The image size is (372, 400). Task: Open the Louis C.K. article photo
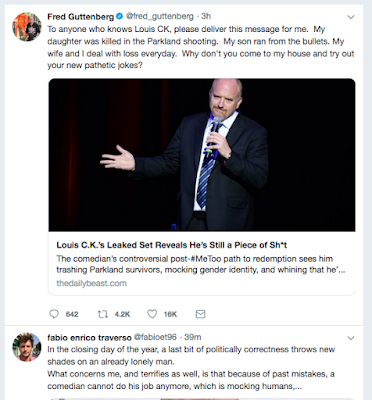pos(202,155)
